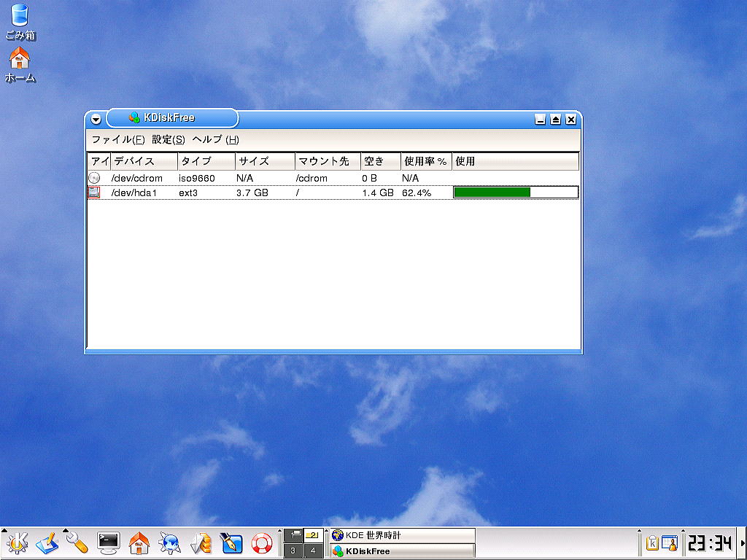Sort by the 使用 usage bar column header
747x560 pixels.
[516, 161]
